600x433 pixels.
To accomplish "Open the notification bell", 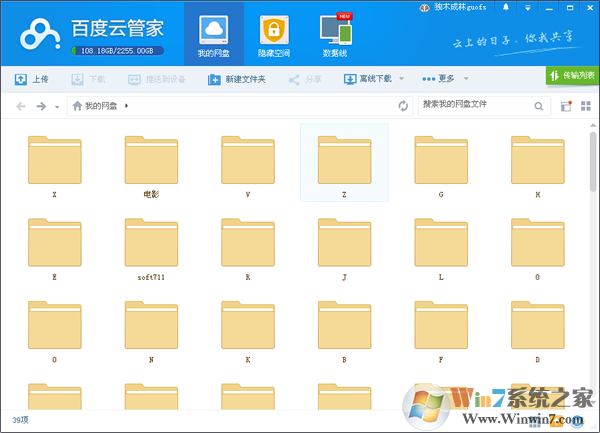I will [x=506, y=7].
